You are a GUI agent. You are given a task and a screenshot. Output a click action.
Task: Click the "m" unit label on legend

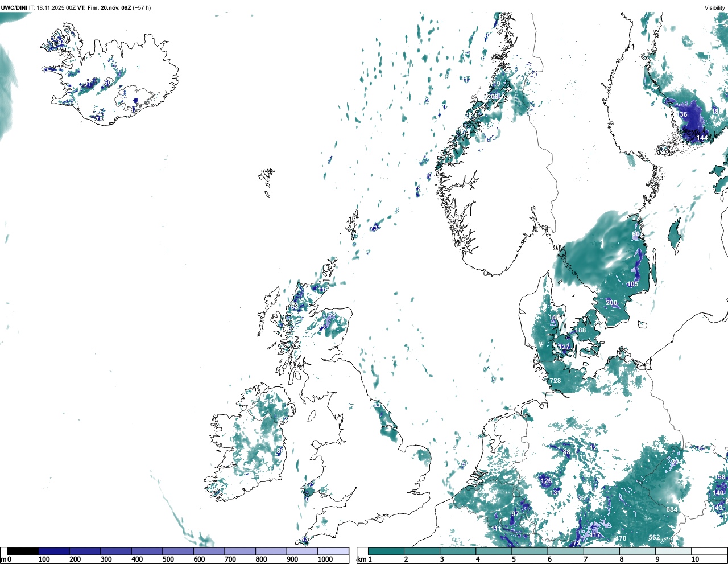(3, 559)
